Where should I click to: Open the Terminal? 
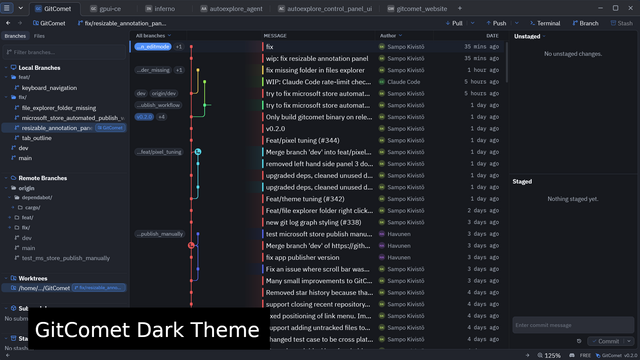pos(545,23)
